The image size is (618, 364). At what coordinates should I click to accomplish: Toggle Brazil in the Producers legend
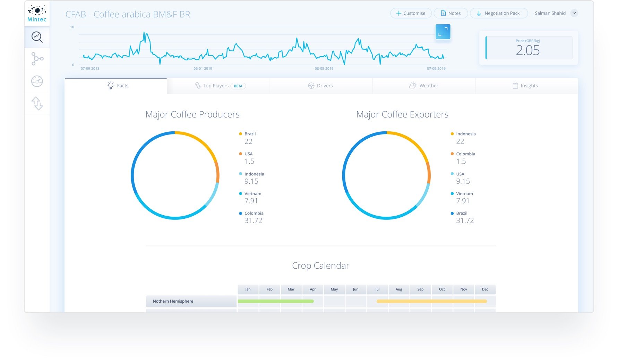point(249,134)
